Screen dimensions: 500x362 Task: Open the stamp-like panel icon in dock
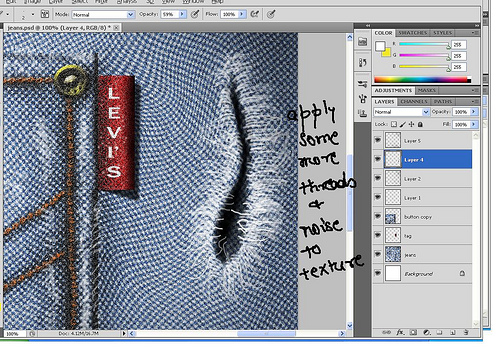click(362, 113)
